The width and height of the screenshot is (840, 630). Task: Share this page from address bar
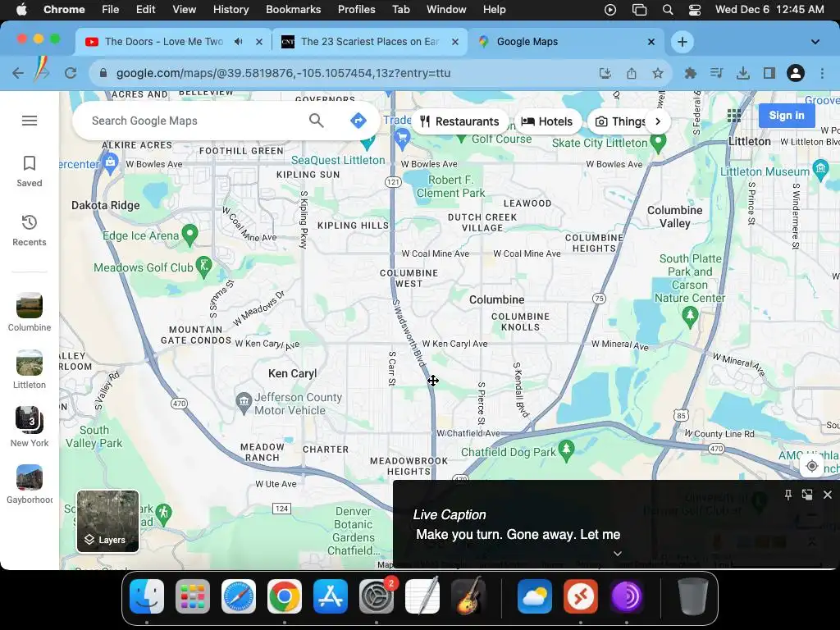point(632,73)
